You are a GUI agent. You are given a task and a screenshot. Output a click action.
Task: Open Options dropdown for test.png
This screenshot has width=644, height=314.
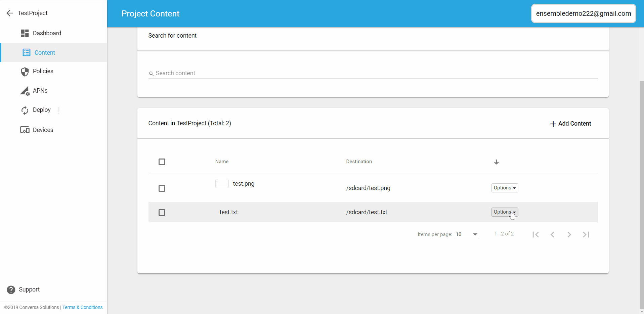tap(505, 188)
